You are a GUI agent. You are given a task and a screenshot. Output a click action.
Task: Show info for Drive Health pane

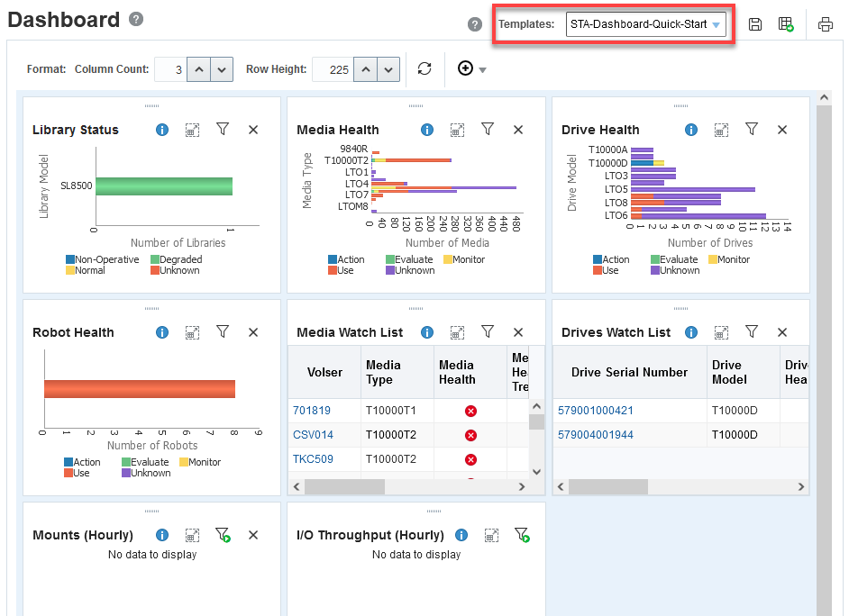point(691,130)
